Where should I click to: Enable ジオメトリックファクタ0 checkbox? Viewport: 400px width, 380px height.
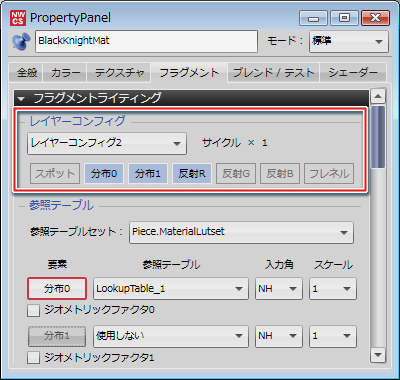click(x=33, y=310)
